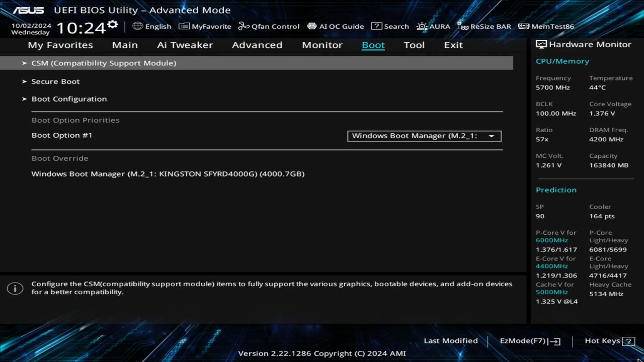Switch to EzMode via F7 button
Screen dimensions: 644x362
point(529,340)
